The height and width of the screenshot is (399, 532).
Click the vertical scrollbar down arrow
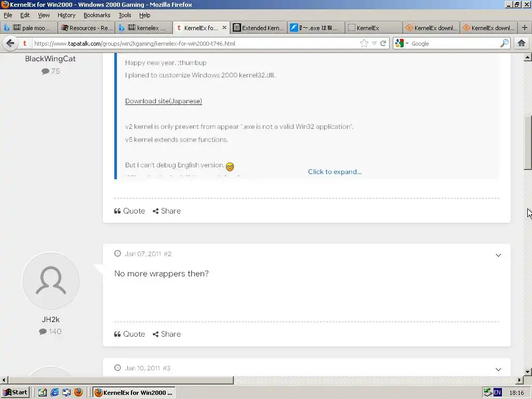coord(528,372)
